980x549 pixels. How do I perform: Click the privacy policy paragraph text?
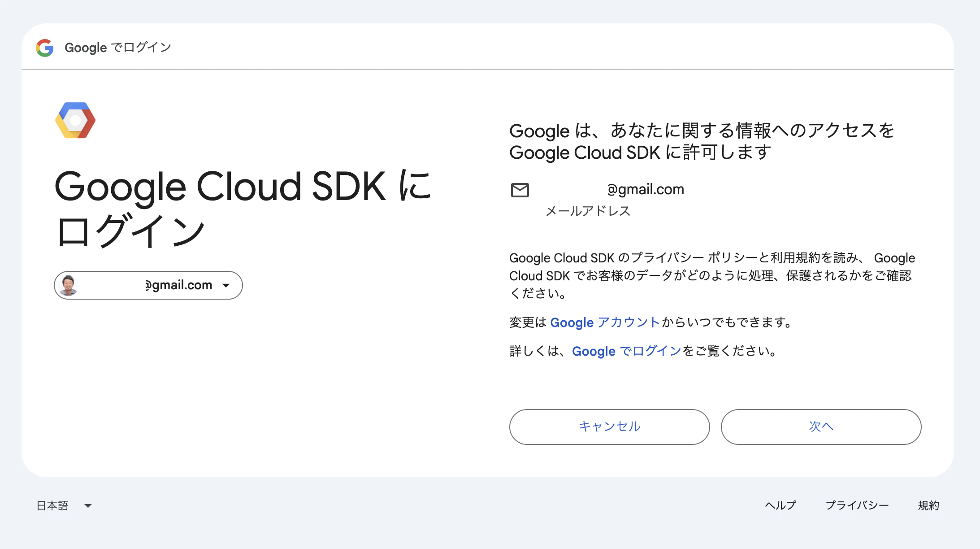pos(712,275)
